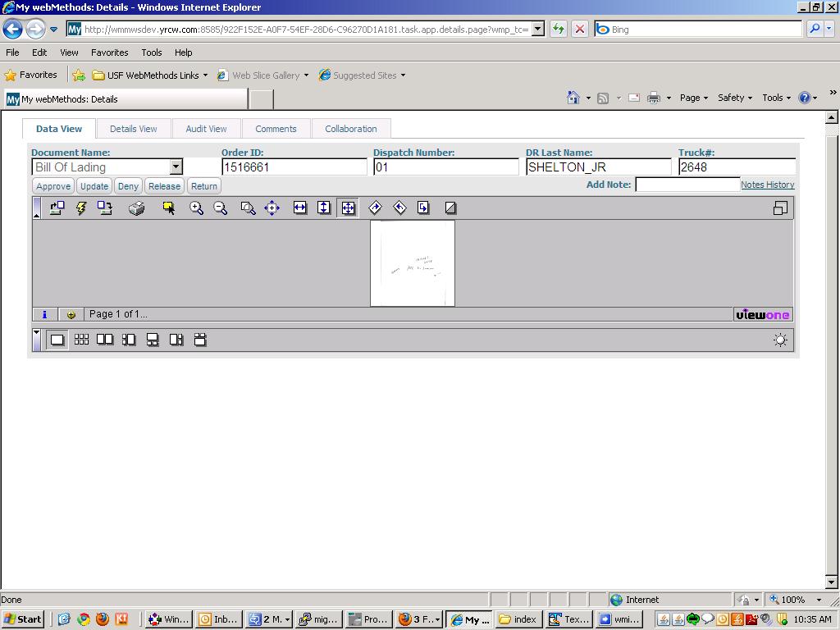
Task: Open the Document Name dropdown
Action: [x=176, y=167]
